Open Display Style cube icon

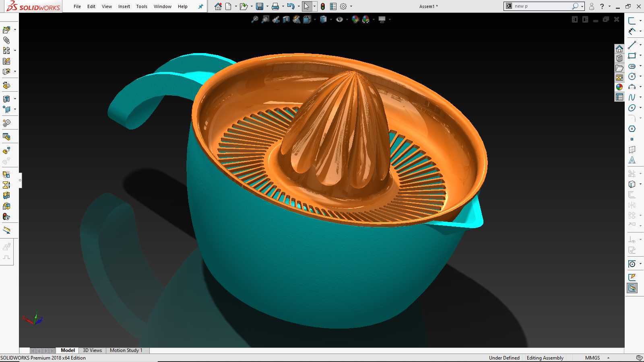point(323,19)
